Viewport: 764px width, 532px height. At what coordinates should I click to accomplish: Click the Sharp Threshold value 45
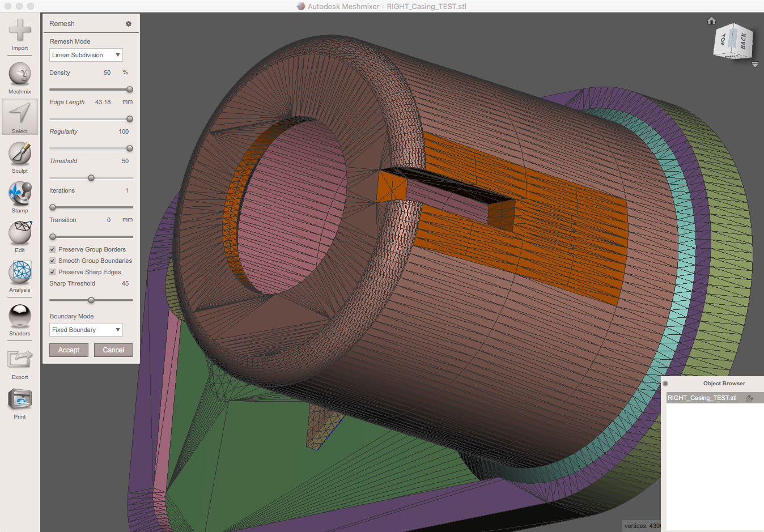[x=125, y=283]
